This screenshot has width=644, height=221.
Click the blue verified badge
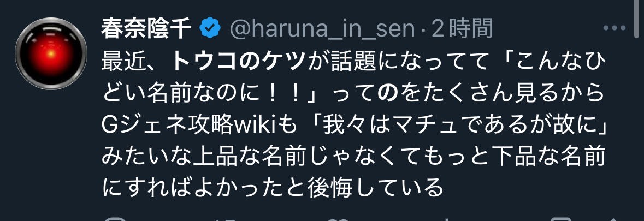(210, 28)
